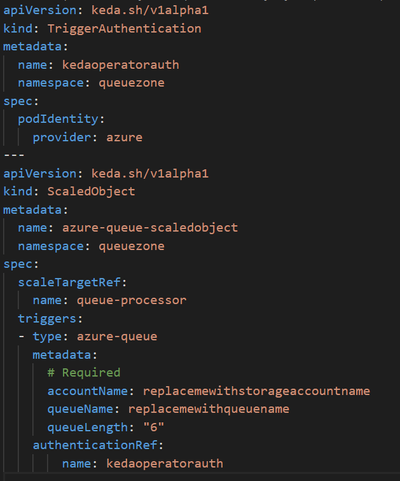Image resolution: width=400 pixels, height=481 pixels.
Task: Place cursor on kedaoperatorauth name at top
Action: click(x=121, y=65)
